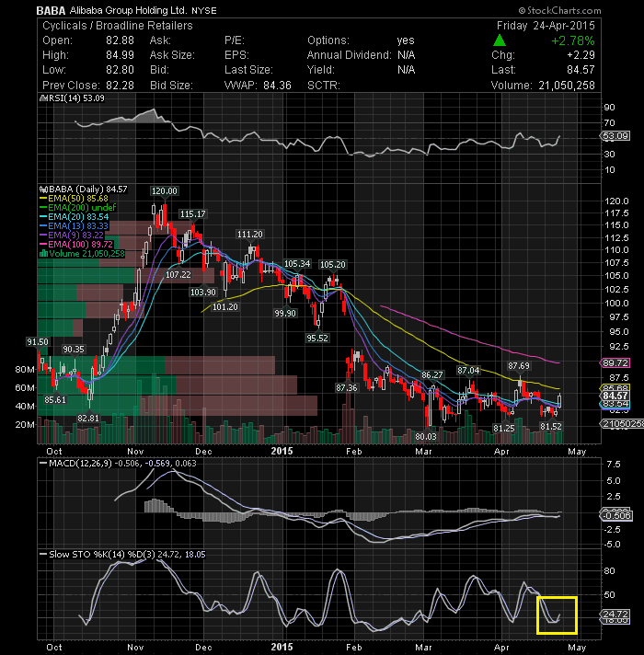Click the BABA ticker symbol in header
Viewport: 644px width, 655px height.
tap(51, 10)
